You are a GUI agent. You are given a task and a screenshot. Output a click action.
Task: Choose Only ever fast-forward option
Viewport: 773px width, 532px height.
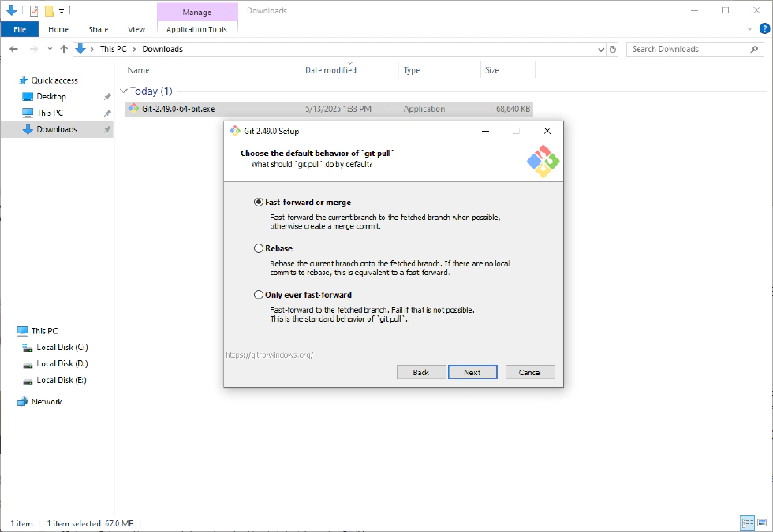pos(259,295)
